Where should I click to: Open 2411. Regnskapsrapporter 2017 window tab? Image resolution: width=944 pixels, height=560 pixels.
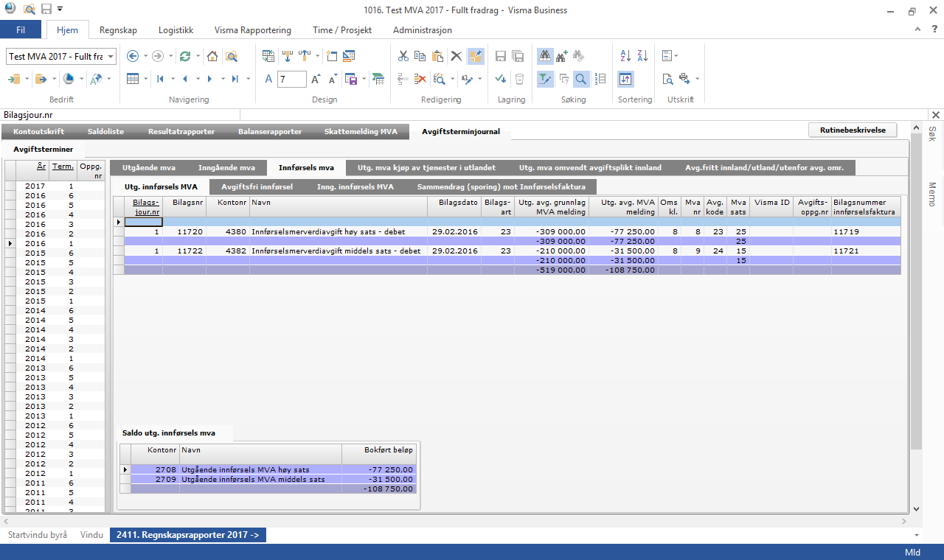pyautogui.click(x=188, y=536)
